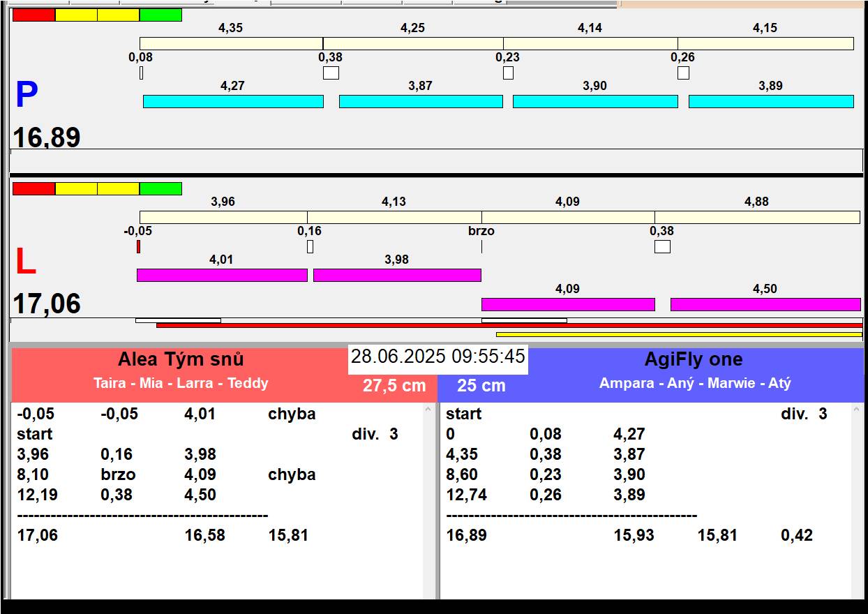The image size is (868, 614).
Task: Select the cream bar labeled 4,25 in lane P
Action: 413,43
